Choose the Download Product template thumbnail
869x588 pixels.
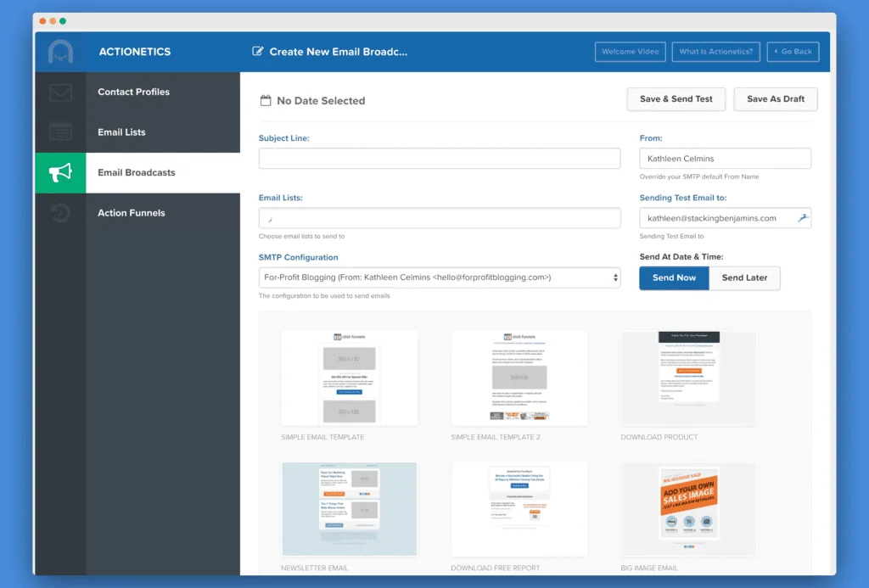coord(689,378)
